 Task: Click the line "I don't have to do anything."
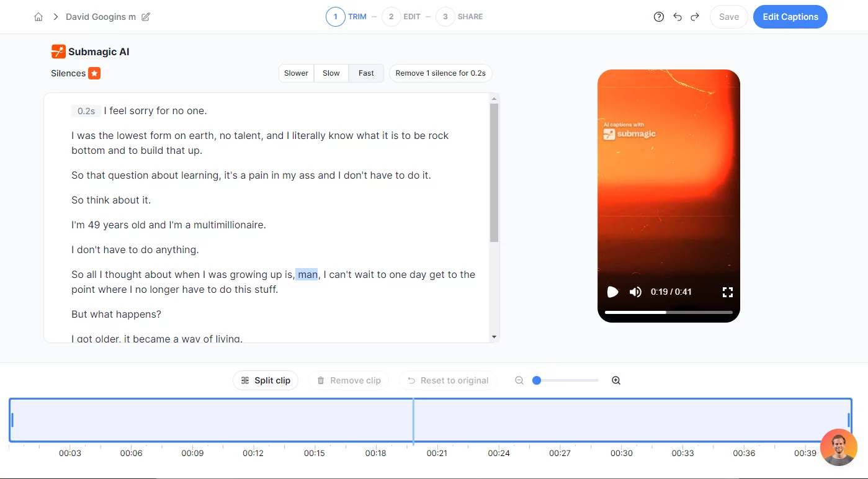point(135,249)
